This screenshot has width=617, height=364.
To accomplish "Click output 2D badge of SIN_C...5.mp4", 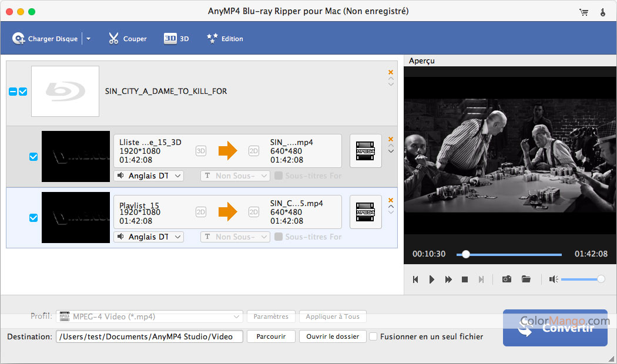I will pyautogui.click(x=254, y=212).
